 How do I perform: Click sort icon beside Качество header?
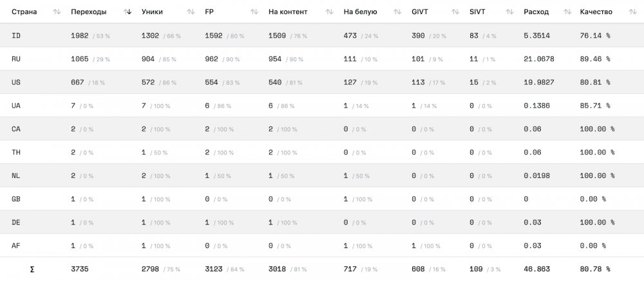[633, 12]
